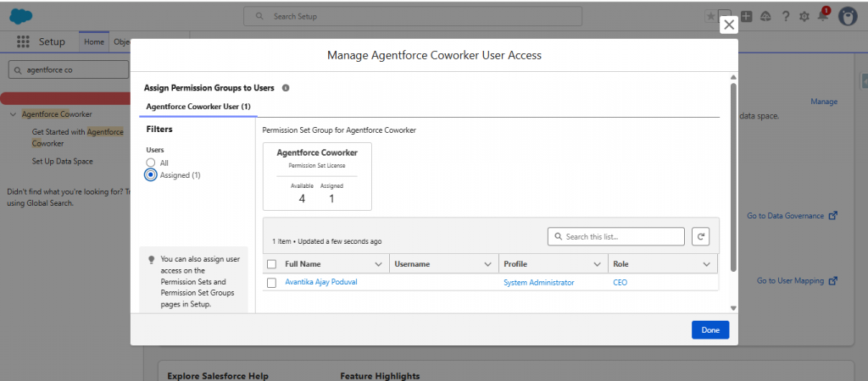The image size is (868, 381).
Task: Click the dialog's vertical scrollbar
Action: tap(733, 177)
